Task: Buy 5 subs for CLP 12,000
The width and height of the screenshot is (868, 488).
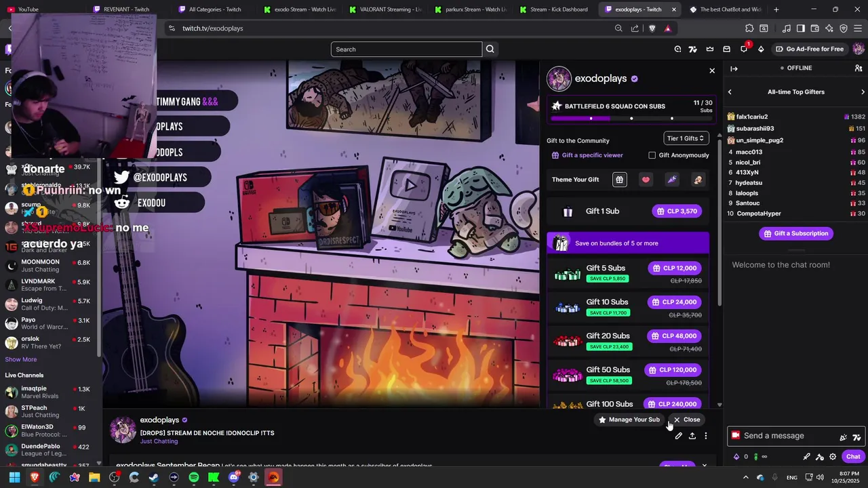Action: [674, 268]
